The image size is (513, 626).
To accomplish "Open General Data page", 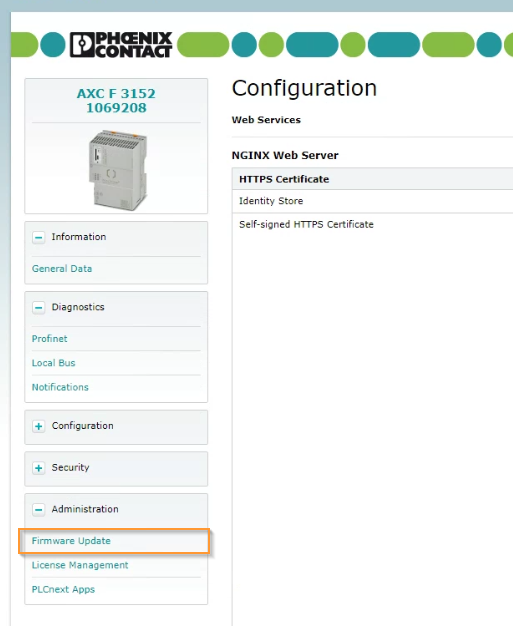I will coord(62,269).
